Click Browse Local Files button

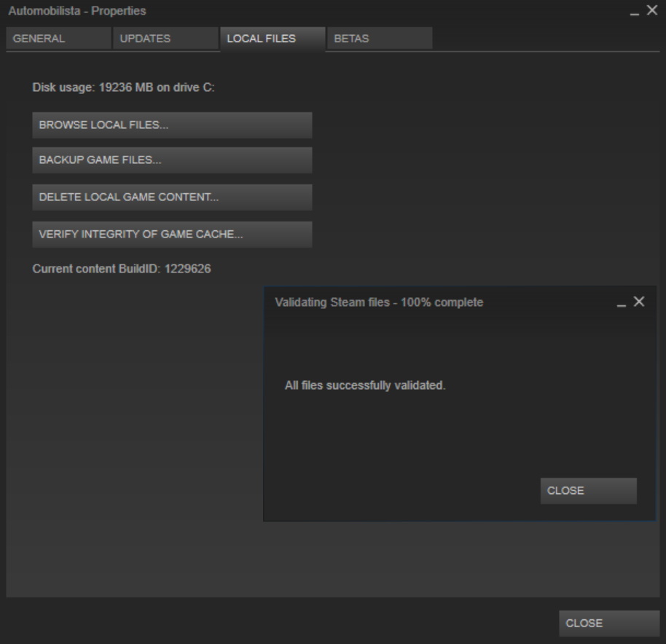point(172,125)
